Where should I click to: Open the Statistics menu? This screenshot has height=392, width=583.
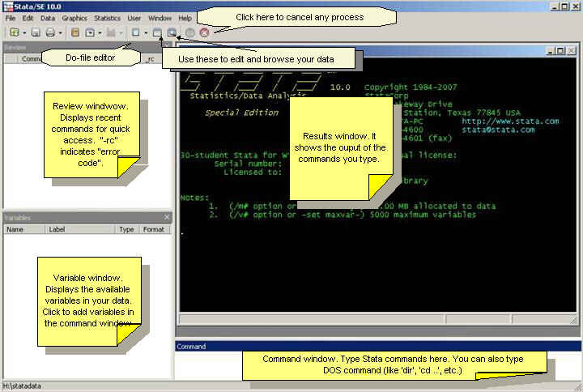pos(106,18)
